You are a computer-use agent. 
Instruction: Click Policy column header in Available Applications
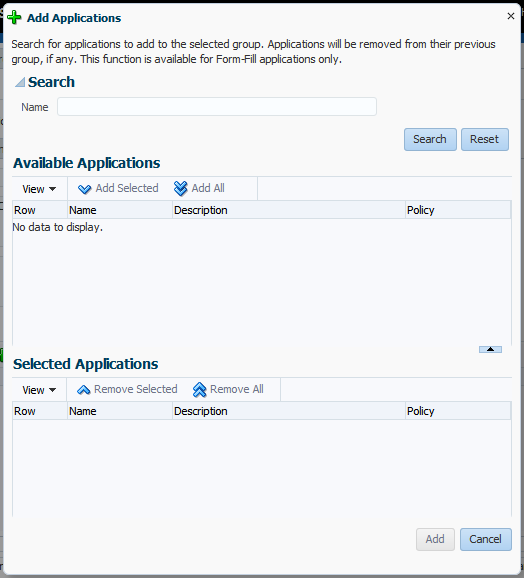(x=458, y=210)
